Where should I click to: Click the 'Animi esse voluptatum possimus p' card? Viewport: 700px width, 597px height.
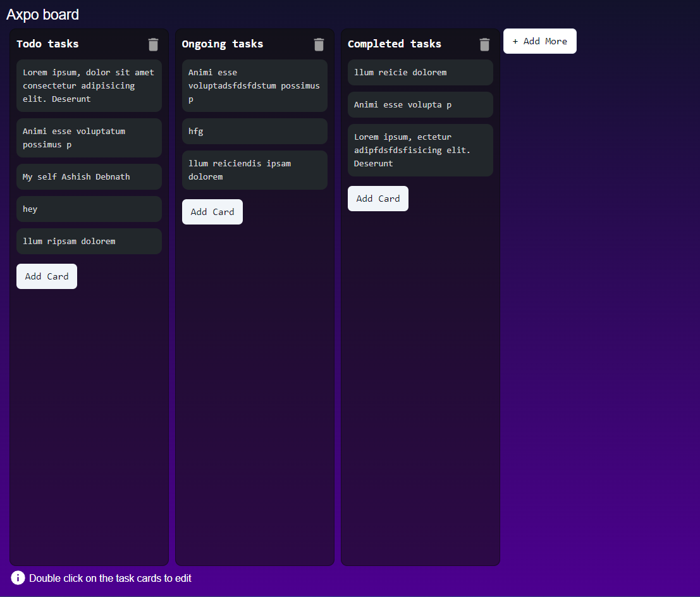click(89, 138)
